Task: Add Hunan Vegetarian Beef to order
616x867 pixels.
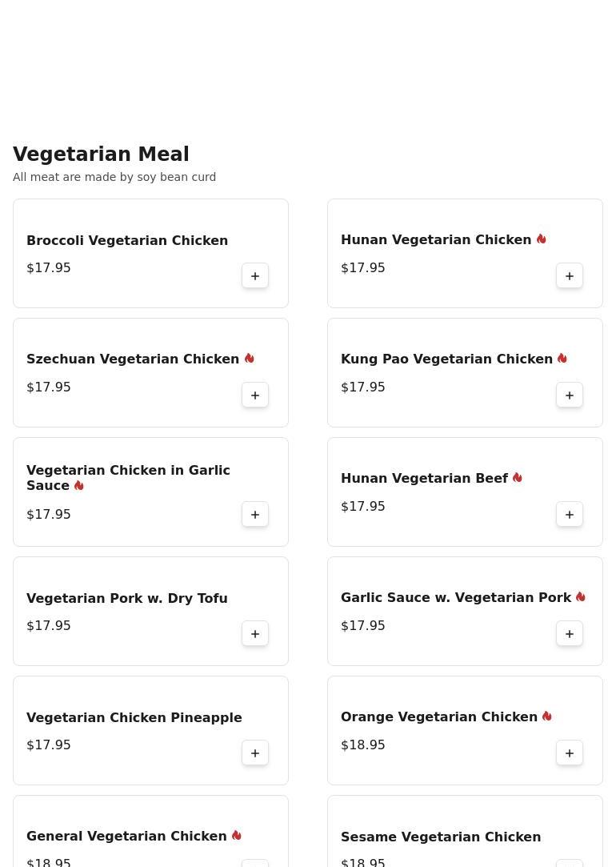Action: (570, 515)
